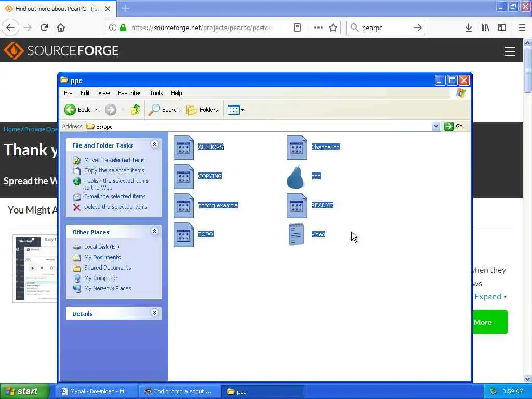The image size is (532, 399).
Task: Click the Windows Start button
Action: 24,391
